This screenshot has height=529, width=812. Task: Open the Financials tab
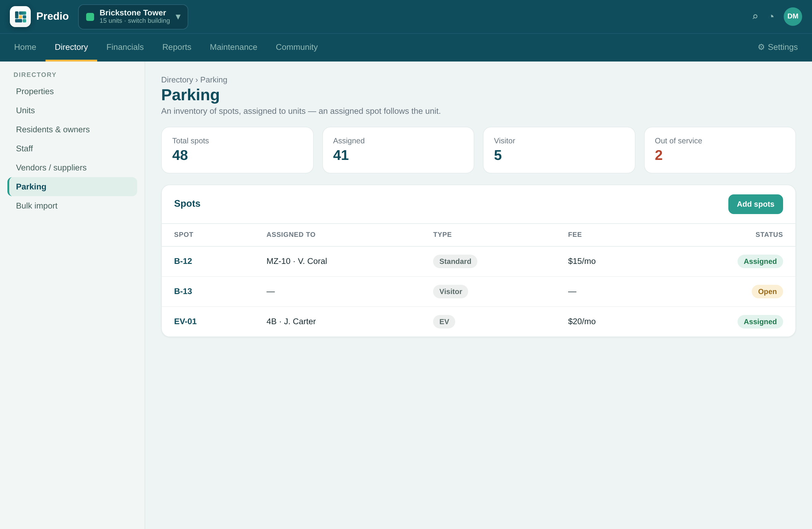[x=125, y=47]
